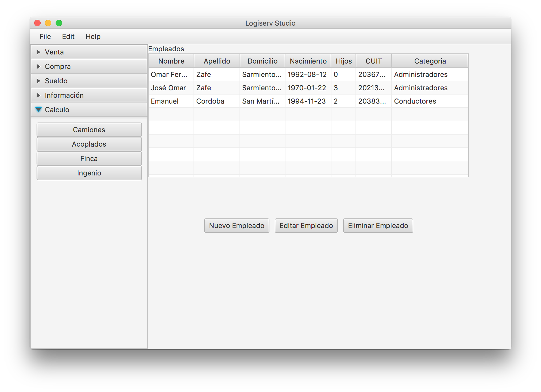Click Eliminar Empleado button
Viewport: 541px width, 392px height.
pyautogui.click(x=378, y=226)
